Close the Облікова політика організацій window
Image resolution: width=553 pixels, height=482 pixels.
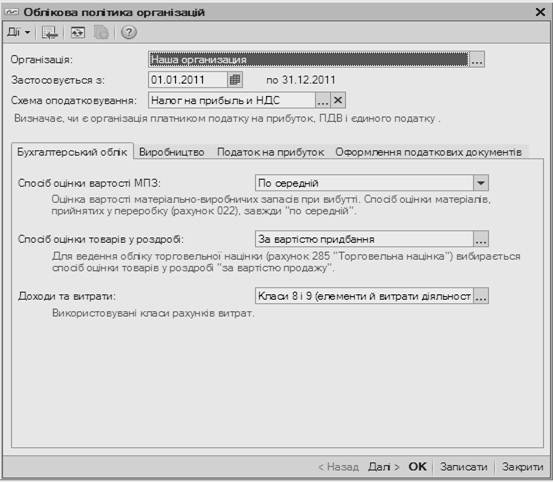540,12
